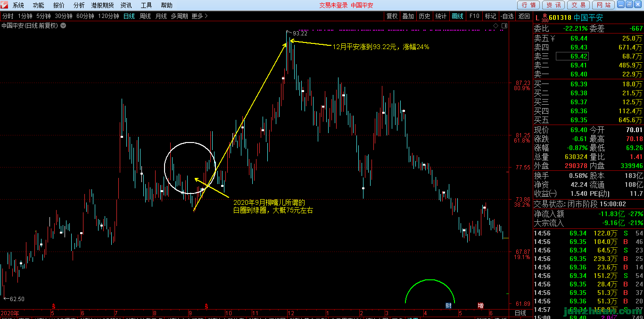Click the 中国平安 name in quote panel

point(589,18)
